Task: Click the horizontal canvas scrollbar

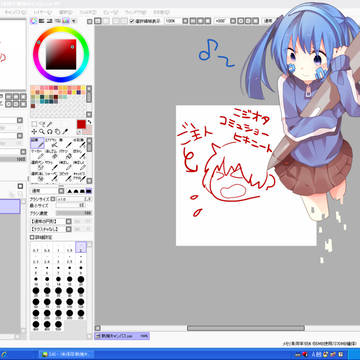Action: click(246, 328)
